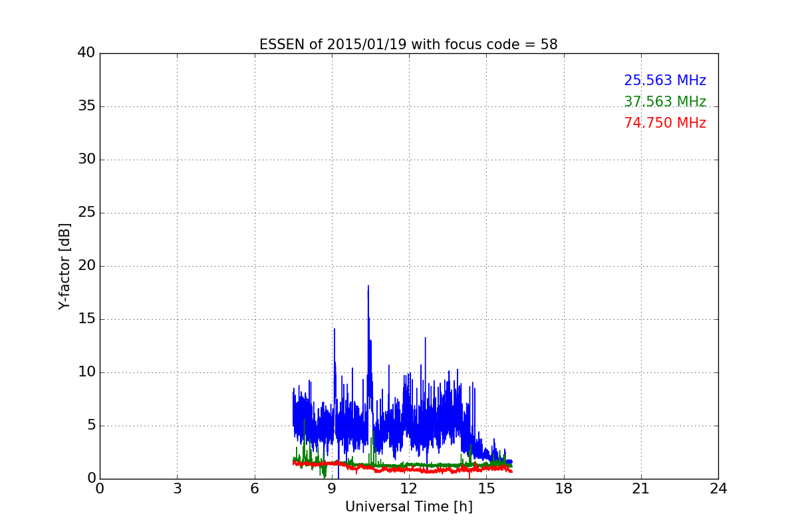This screenshot has width=798, height=532.
Task: Click the x-axis tick label 24
Action: click(x=718, y=489)
